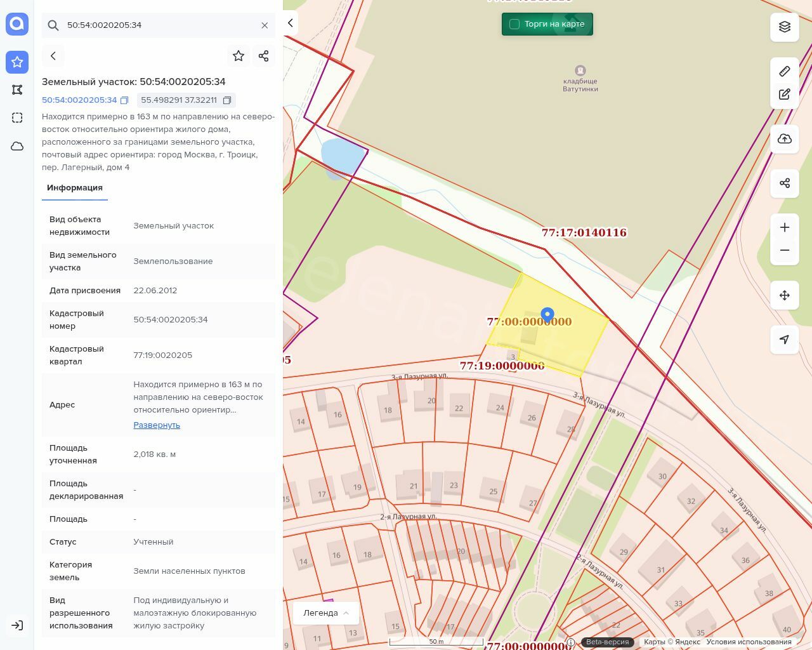This screenshot has height=650, width=812.
Task: Click the cadastral number search field
Action: (x=159, y=25)
